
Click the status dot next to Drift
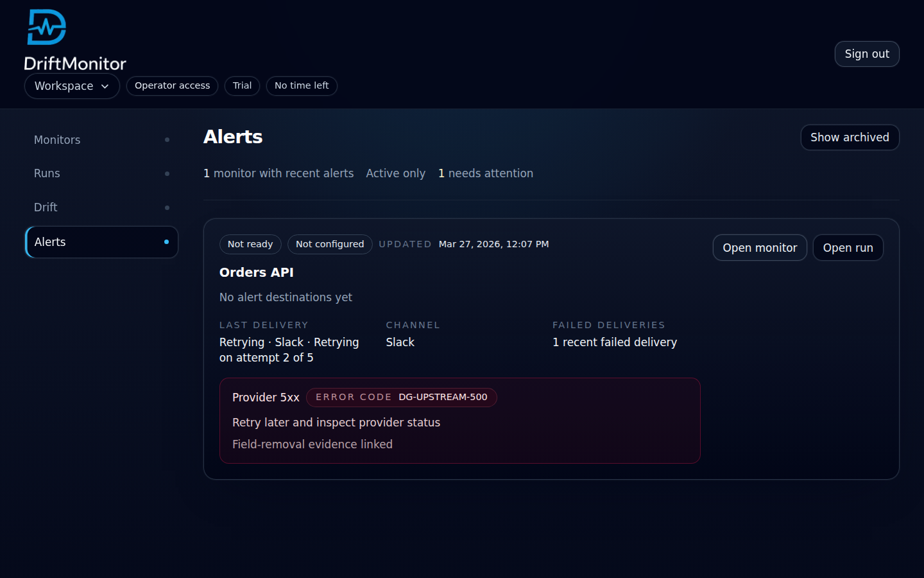coord(167,207)
